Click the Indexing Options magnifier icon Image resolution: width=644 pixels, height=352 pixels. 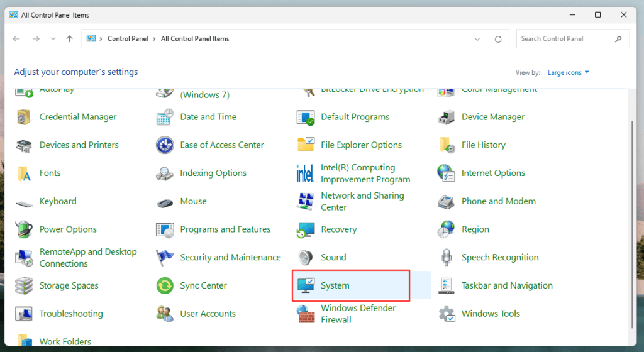point(165,173)
